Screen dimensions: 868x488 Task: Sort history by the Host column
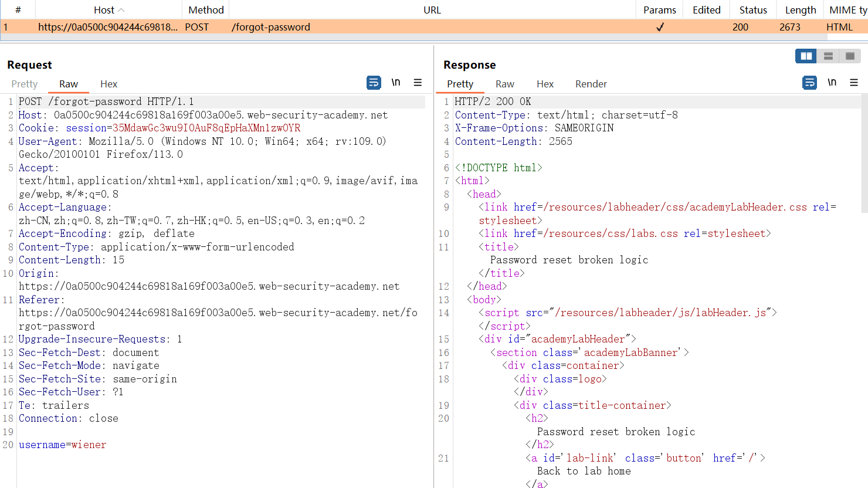pos(108,10)
